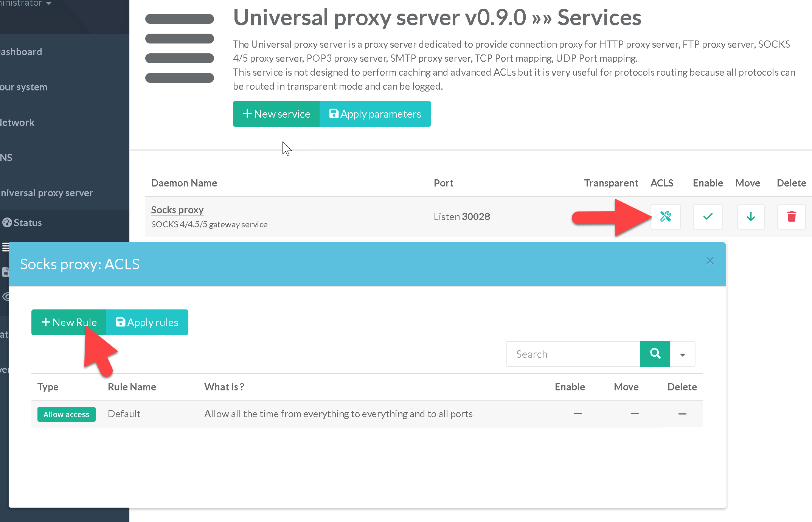Open the Socks proxy daemon link
Screen dimensions: 812x522
tap(177, 210)
